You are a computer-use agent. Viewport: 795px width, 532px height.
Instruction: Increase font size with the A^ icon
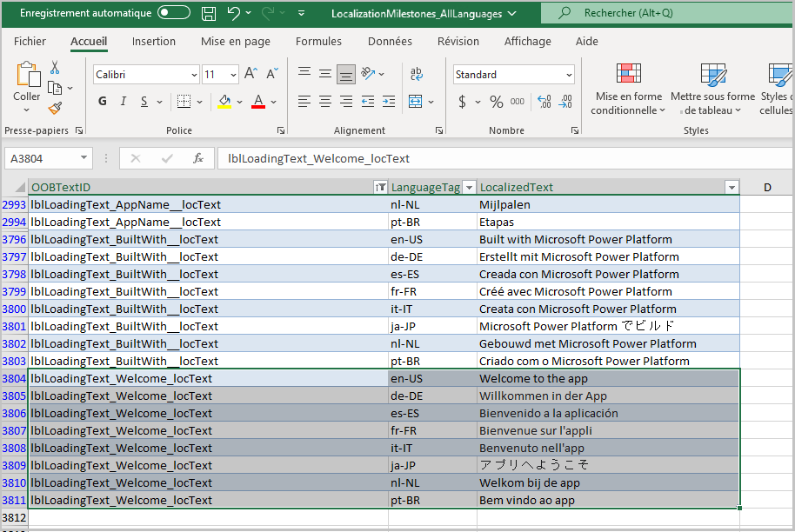pos(248,72)
